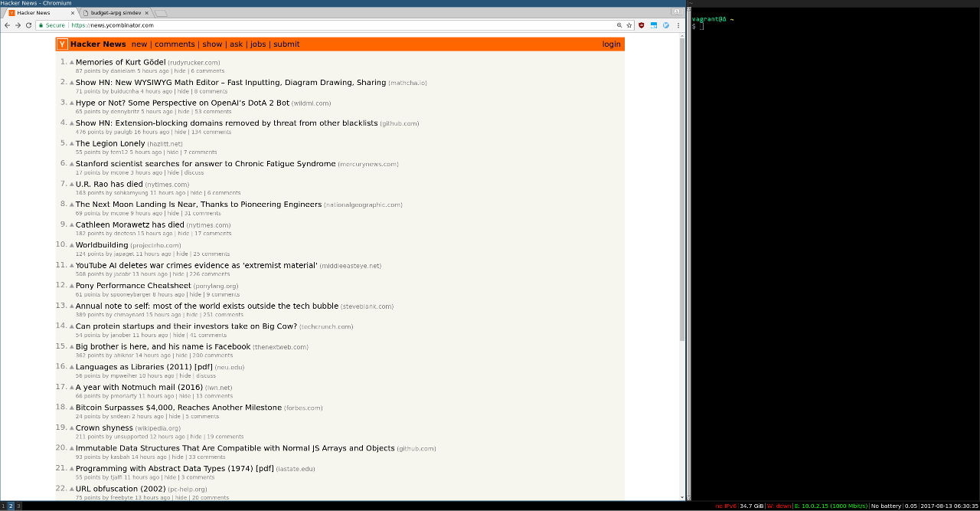Screen dimensions: 980x511
Task: Open the 'jobs' page in HN header
Action: pyautogui.click(x=258, y=44)
